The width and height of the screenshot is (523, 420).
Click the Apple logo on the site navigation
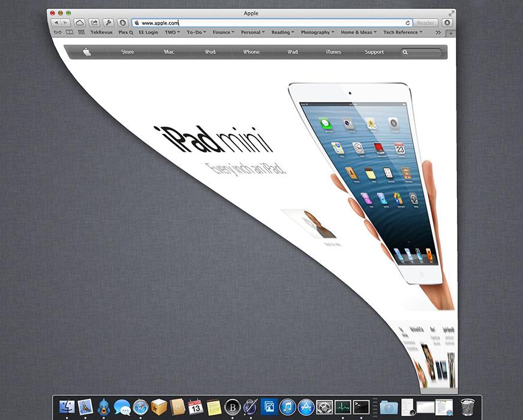point(87,52)
